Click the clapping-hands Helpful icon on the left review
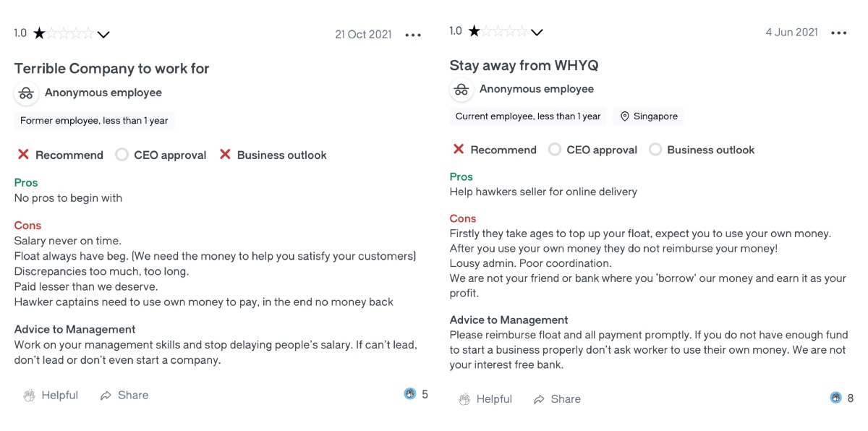Viewport: 868px width, 431px height. point(29,396)
